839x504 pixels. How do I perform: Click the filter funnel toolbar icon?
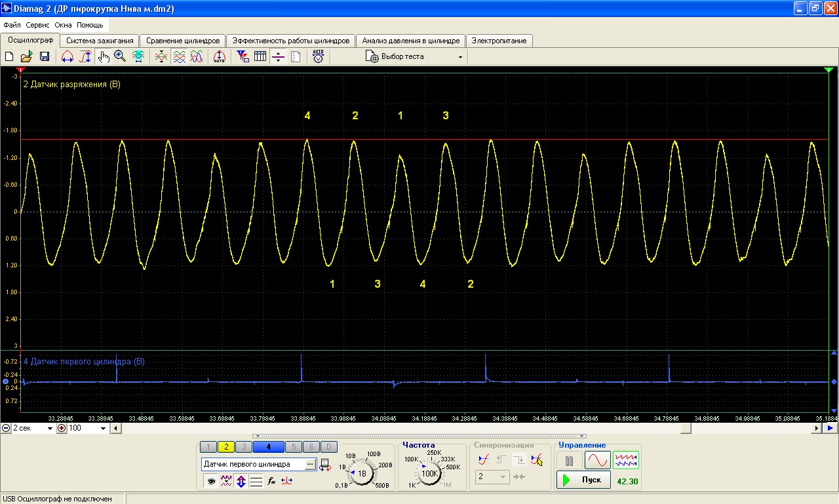(x=243, y=57)
